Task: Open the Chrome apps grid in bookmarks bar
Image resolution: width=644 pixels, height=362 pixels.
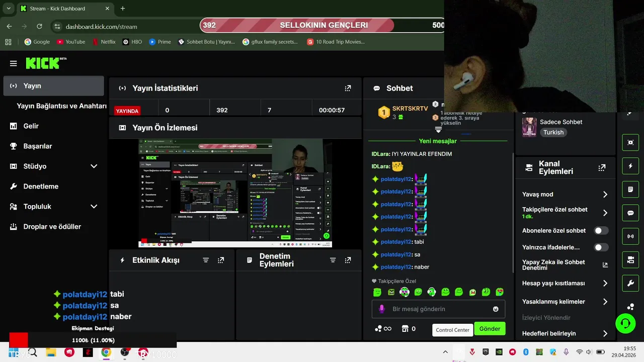Action: (x=8, y=42)
